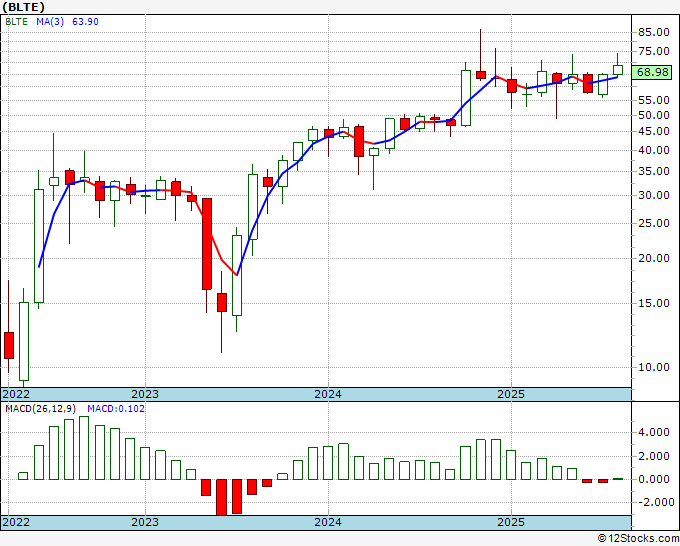680x546 pixels.
Task: Click the 45.00 price axis label
Action: point(654,131)
